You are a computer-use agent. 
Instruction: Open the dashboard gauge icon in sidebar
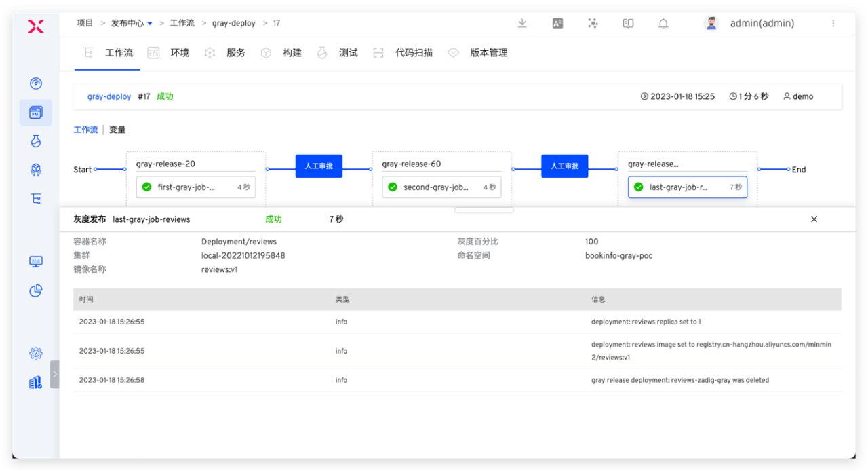[36, 83]
